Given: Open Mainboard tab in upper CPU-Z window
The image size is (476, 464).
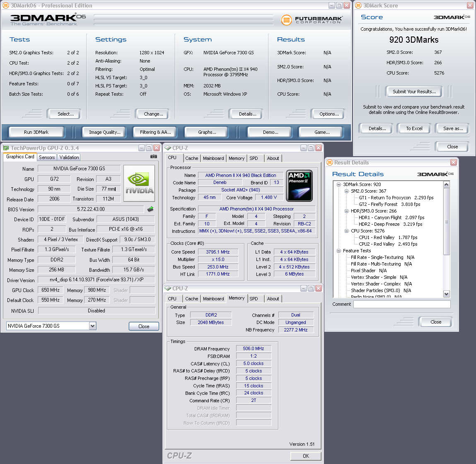Looking at the screenshot, I should click(x=213, y=158).
